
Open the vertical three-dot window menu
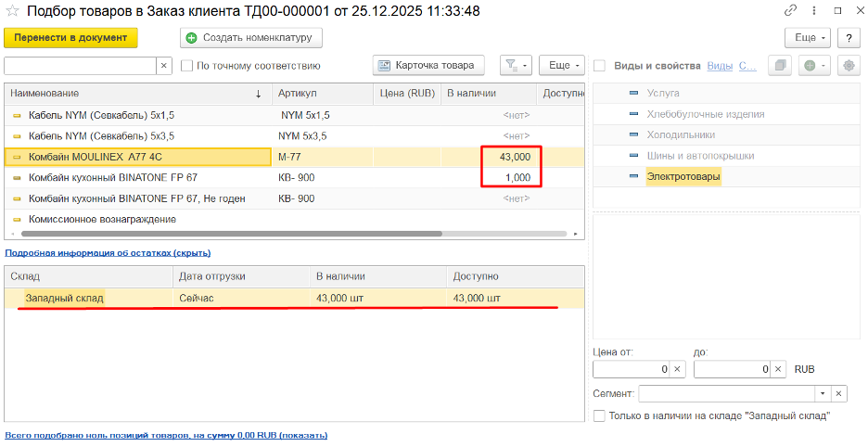point(811,10)
